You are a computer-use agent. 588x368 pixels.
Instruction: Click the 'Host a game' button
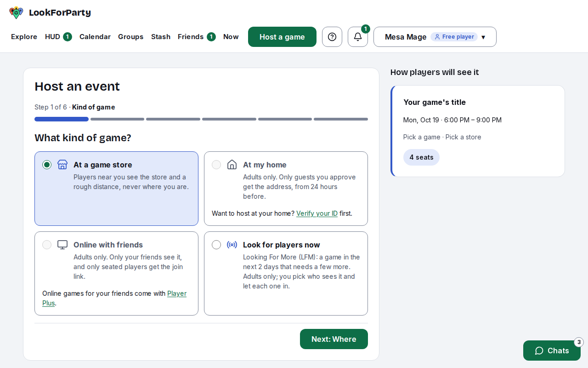(x=282, y=37)
